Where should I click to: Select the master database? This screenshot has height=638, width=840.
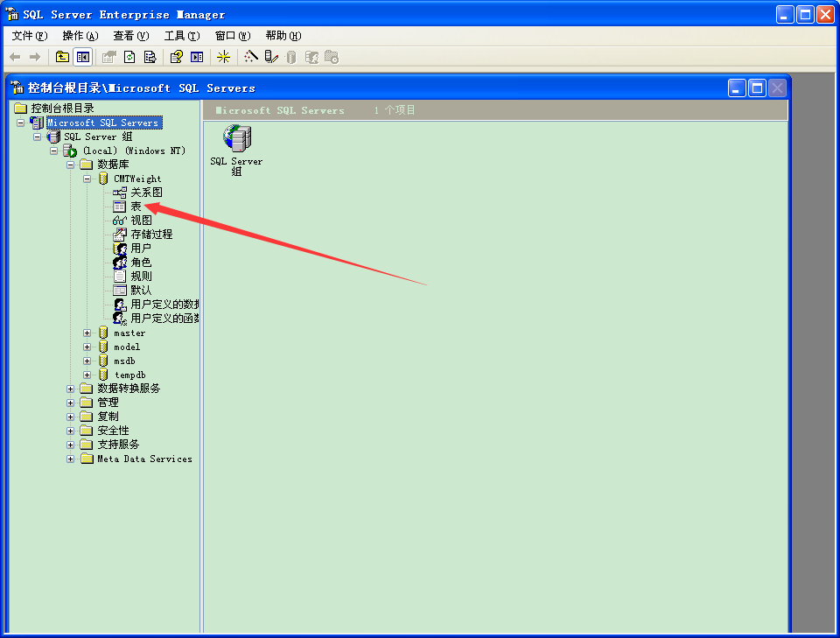pyautogui.click(x=129, y=333)
